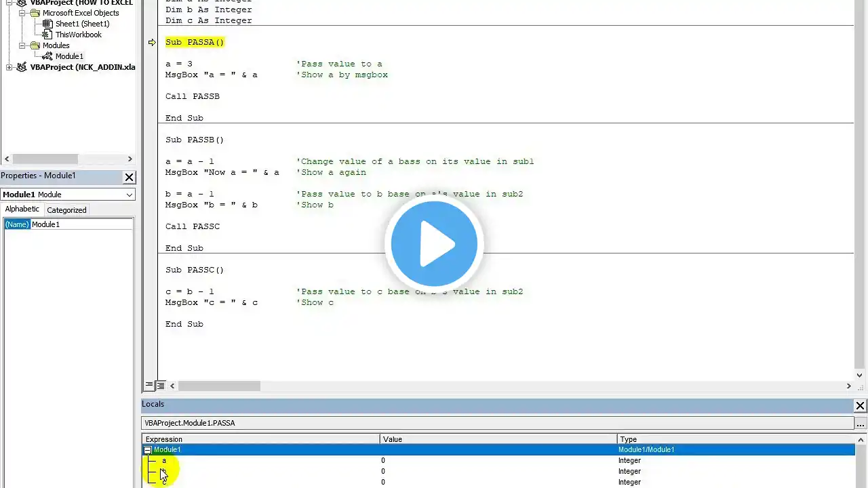
Task: Click the (Name) property field value Module1
Action: point(82,224)
